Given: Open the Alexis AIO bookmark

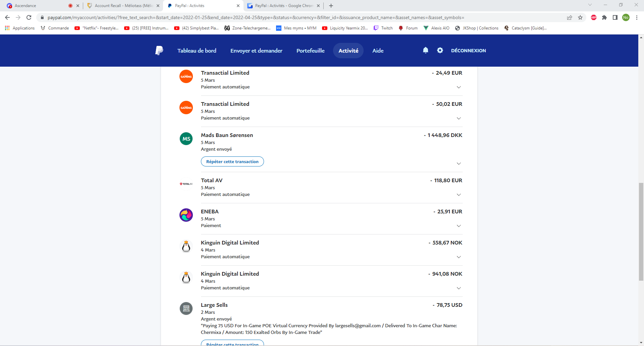Looking at the screenshot, I should pos(436,28).
